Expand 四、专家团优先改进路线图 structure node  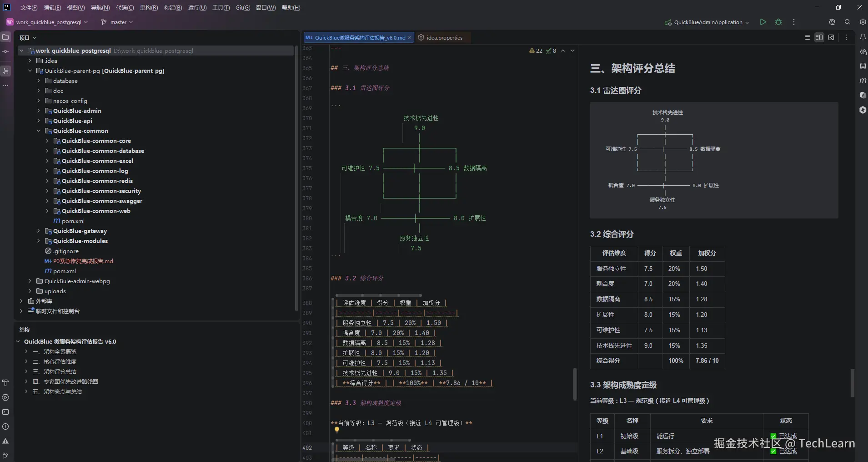tap(26, 381)
